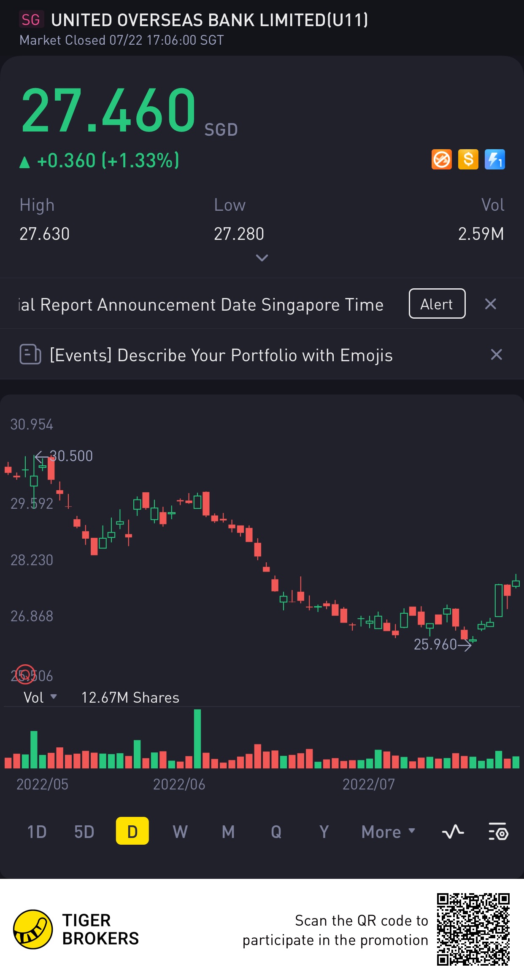Tap the blue lightning bolt badge
Image resolution: width=524 pixels, height=980 pixels.
point(494,160)
